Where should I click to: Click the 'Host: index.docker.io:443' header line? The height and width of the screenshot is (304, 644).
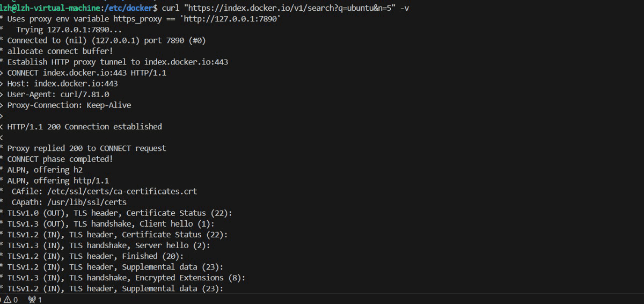(x=62, y=83)
